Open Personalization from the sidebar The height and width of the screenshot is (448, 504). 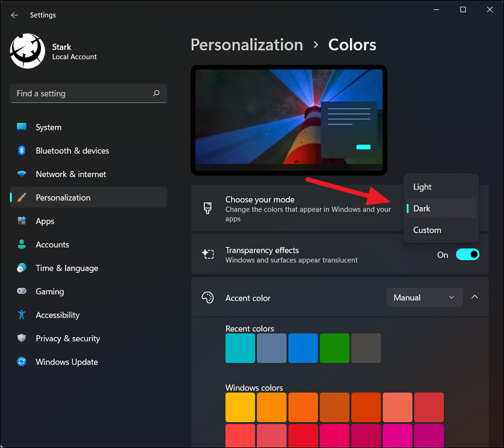coord(63,197)
